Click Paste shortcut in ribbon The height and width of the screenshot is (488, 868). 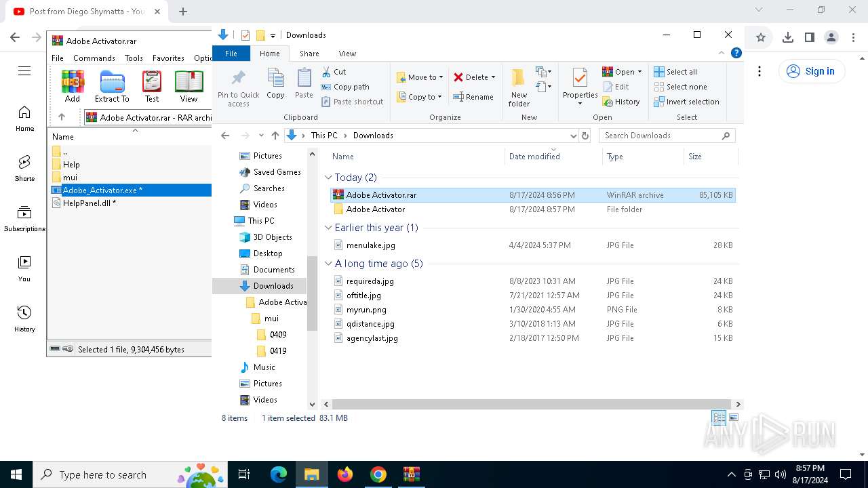[352, 102]
